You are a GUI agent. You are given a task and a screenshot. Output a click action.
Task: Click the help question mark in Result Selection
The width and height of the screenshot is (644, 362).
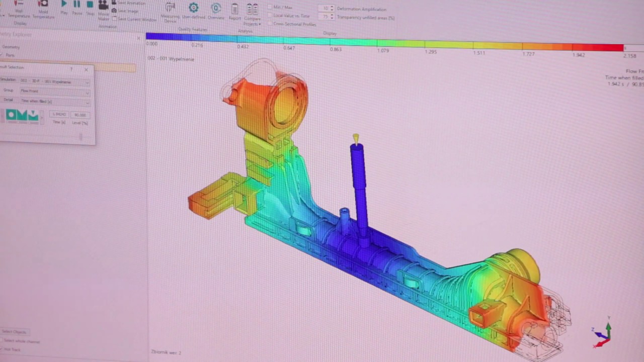click(x=71, y=69)
